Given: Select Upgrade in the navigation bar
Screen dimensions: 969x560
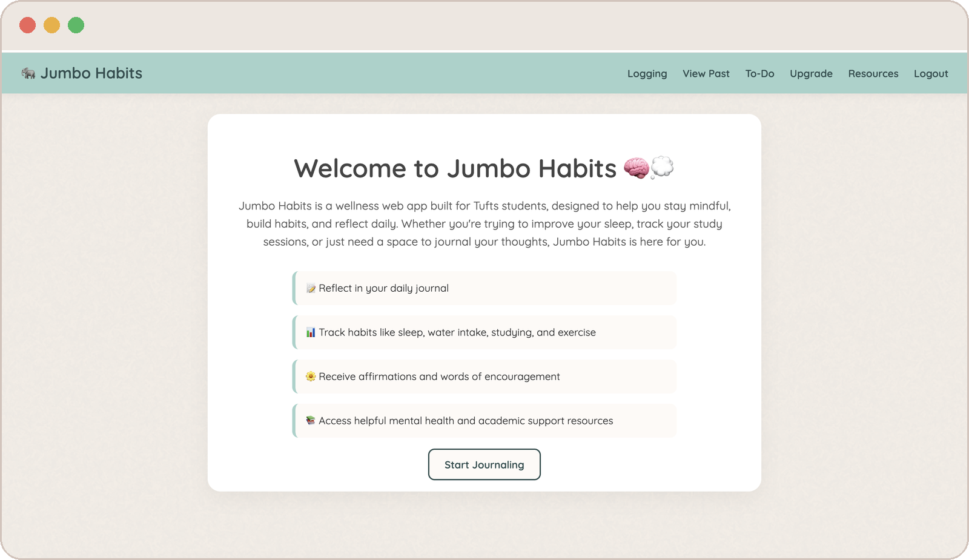Looking at the screenshot, I should (x=811, y=74).
